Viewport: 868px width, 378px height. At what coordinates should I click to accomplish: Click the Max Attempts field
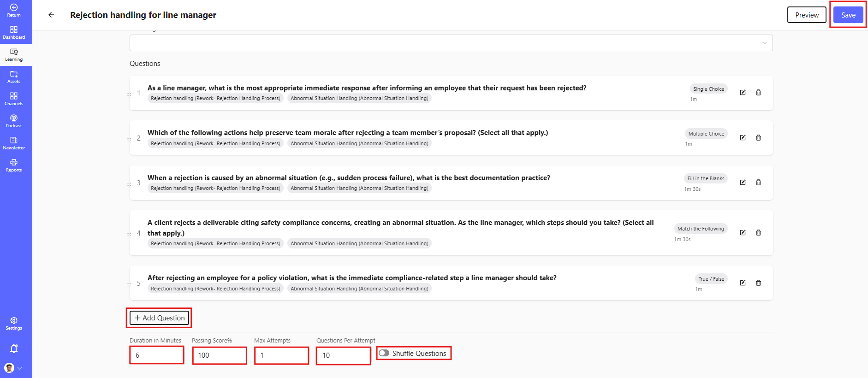281,355
